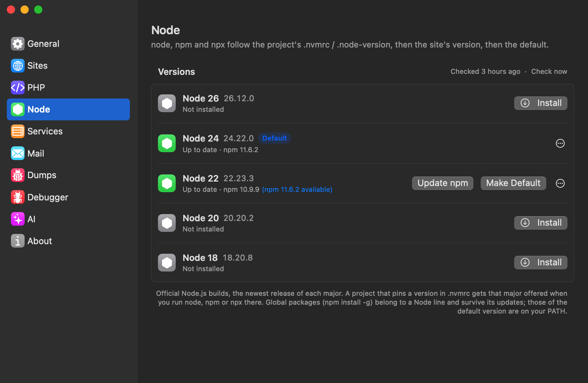Open the AI section
Viewport: 588px width, 383px height.
(68, 219)
